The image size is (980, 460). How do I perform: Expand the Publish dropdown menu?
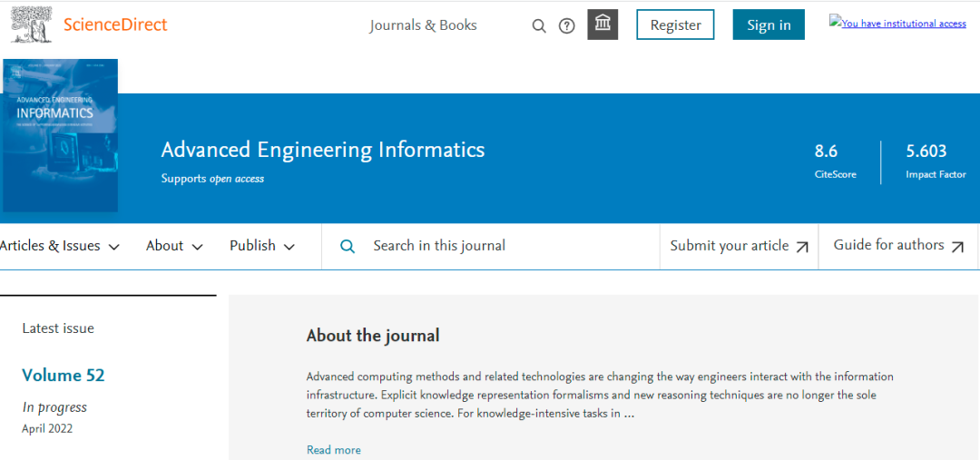tap(262, 246)
